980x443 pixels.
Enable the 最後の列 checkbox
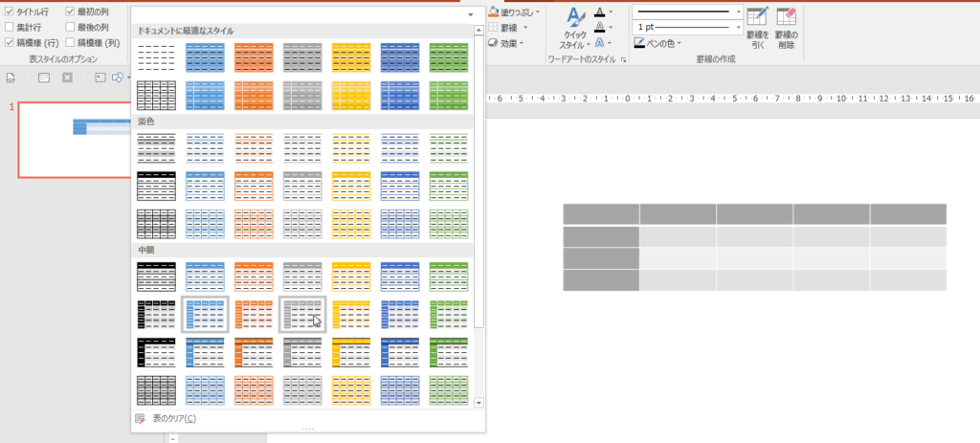click(70, 28)
